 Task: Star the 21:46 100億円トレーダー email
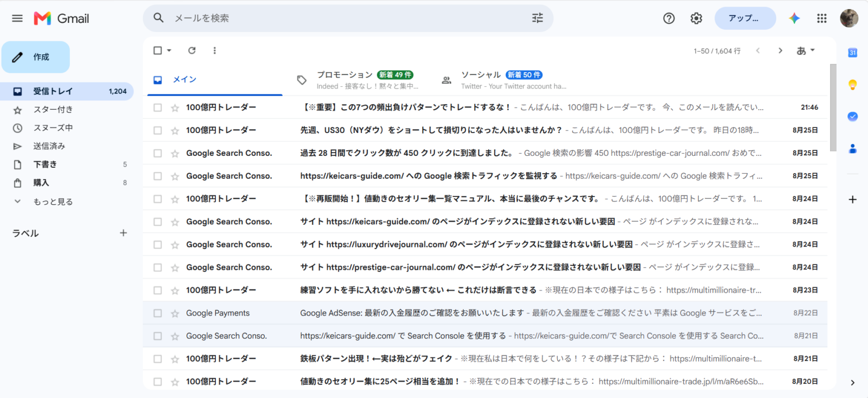coord(175,108)
